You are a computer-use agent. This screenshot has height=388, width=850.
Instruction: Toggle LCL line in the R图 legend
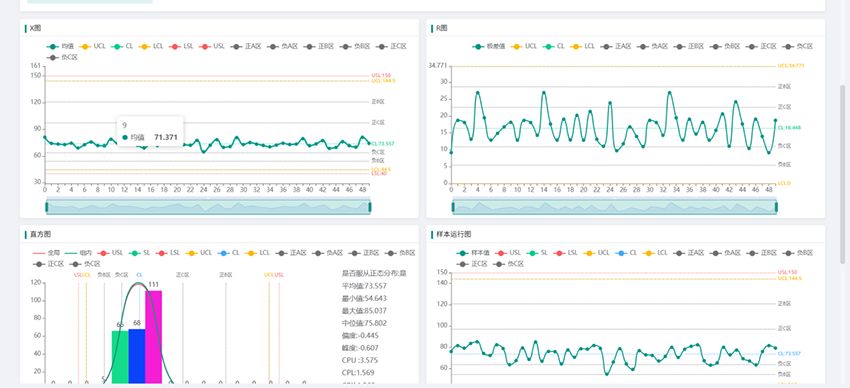tap(583, 47)
